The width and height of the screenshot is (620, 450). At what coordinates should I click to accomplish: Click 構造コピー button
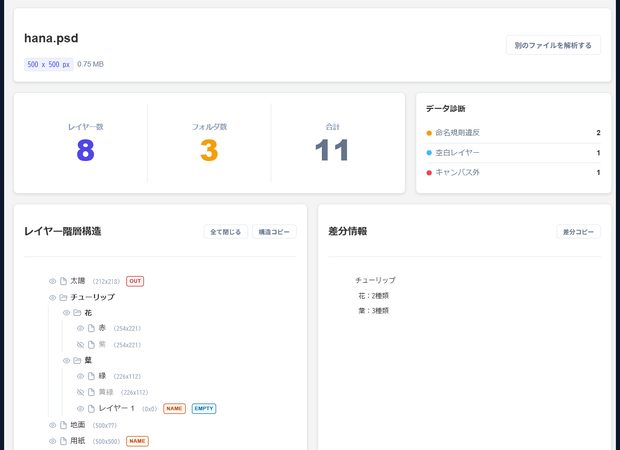(x=274, y=232)
